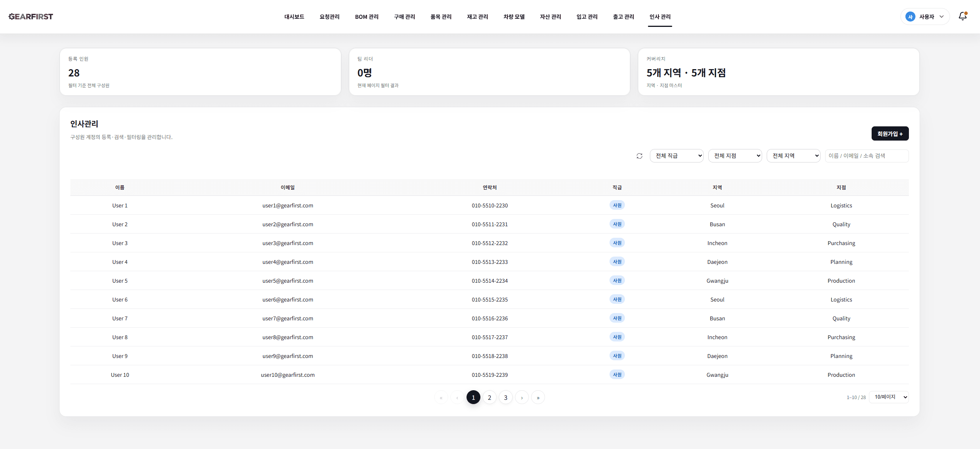Click User 10's 사원 rank badge
980x449 pixels.
click(617, 375)
